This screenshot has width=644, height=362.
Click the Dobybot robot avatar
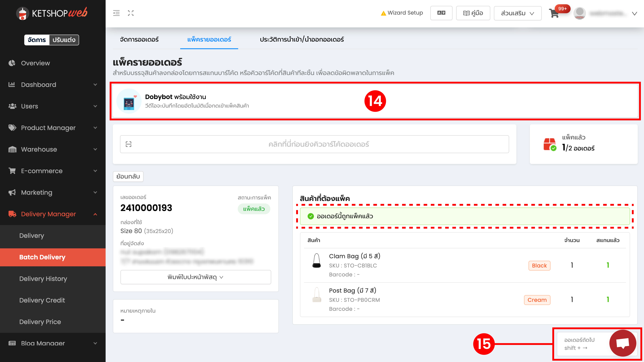click(x=129, y=101)
